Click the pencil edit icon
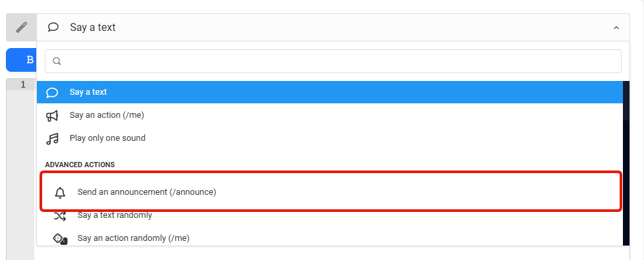This screenshot has height=260, width=644. point(21,28)
